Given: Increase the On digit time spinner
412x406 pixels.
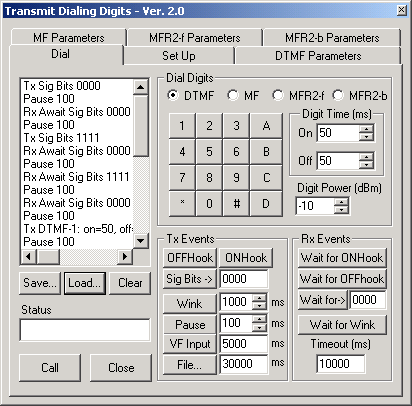Looking at the screenshot, I should pyautogui.click(x=366, y=129).
